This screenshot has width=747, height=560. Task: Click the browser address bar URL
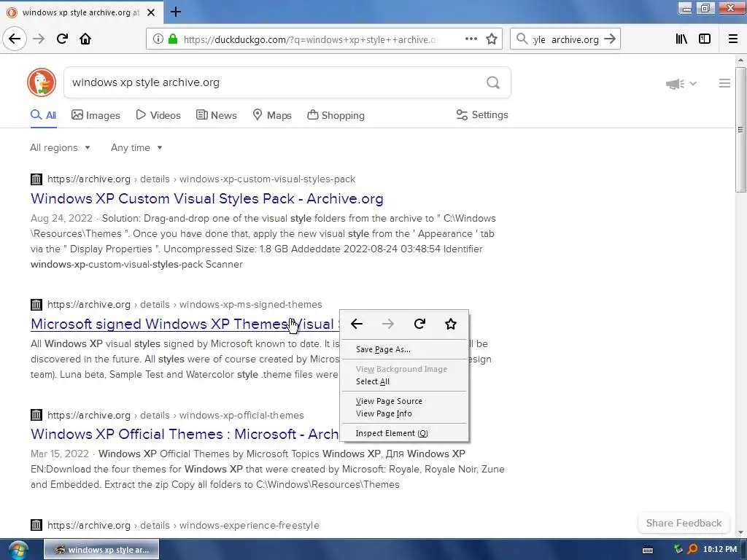(309, 39)
